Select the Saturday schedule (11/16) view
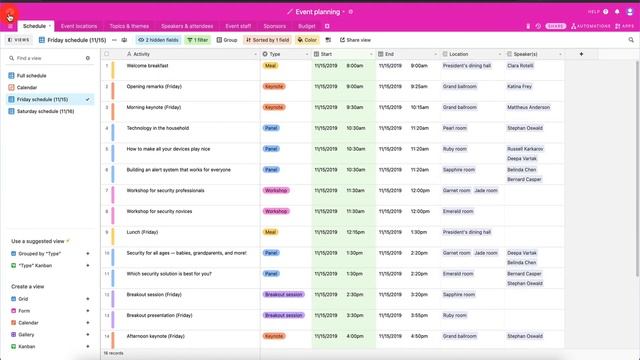Image resolution: width=640 pixels, height=360 pixels. (50, 111)
